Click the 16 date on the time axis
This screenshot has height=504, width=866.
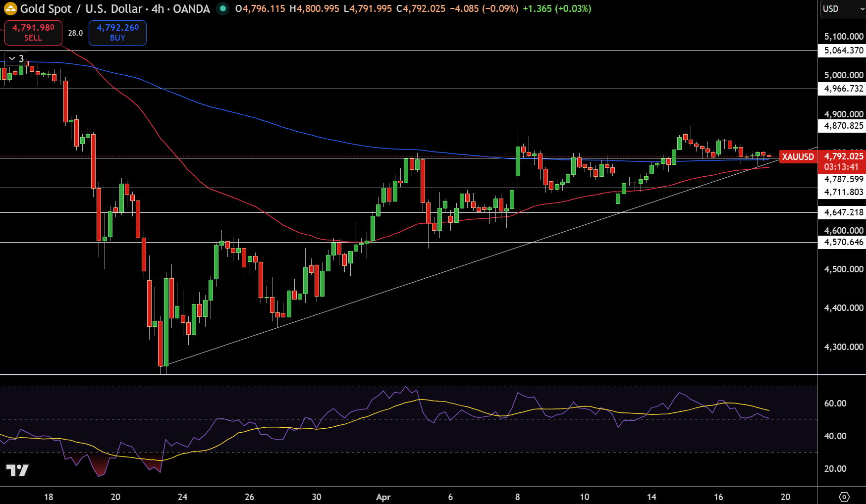718,497
